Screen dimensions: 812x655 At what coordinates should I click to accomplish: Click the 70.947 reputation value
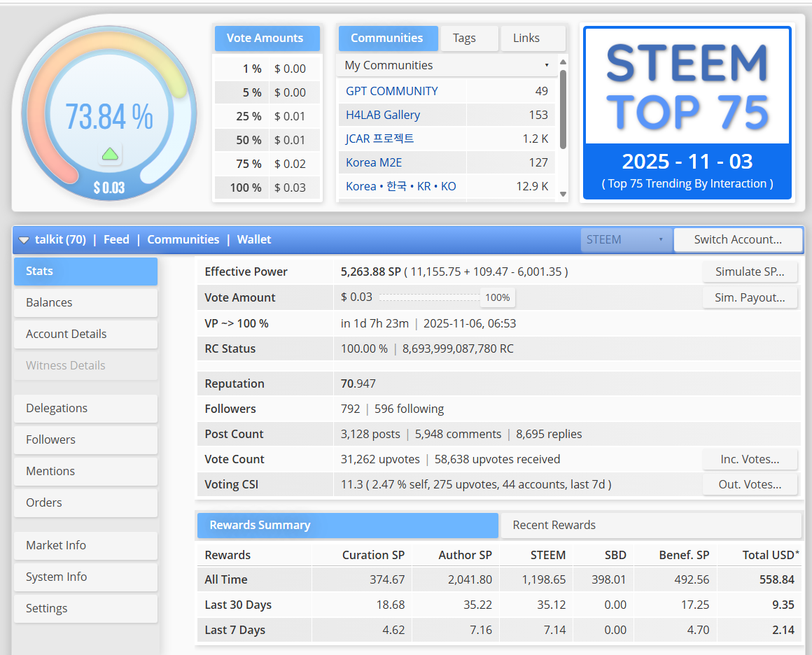pos(358,383)
